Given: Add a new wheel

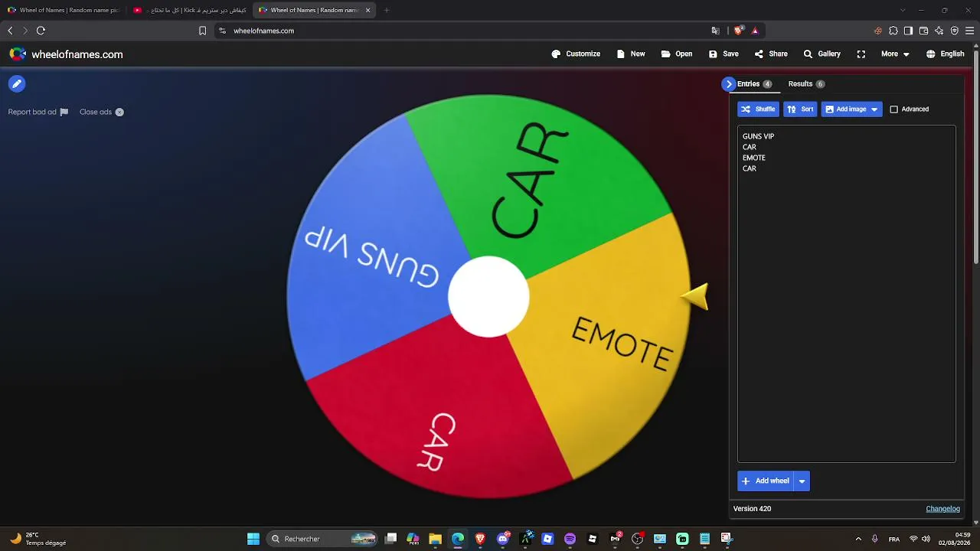Looking at the screenshot, I should click(x=766, y=481).
